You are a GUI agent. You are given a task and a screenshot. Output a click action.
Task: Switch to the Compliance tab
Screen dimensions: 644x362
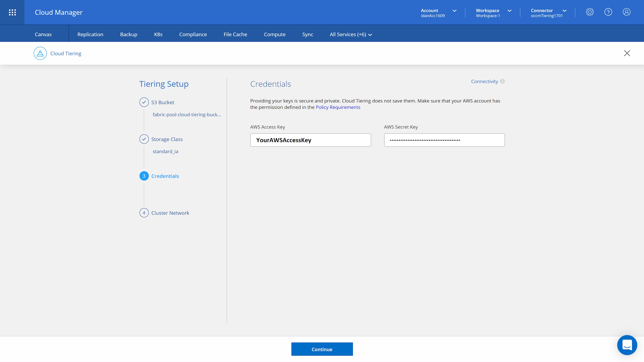click(193, 34)
